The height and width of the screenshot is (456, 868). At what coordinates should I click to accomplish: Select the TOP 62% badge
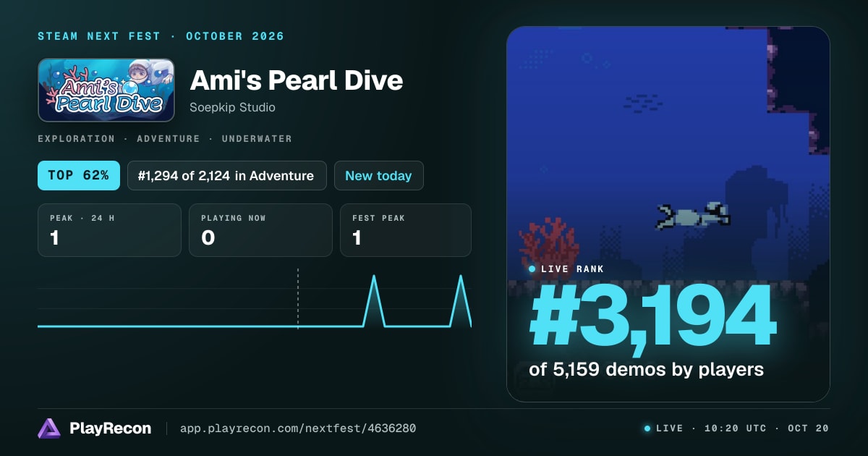(x=79, y=175)
